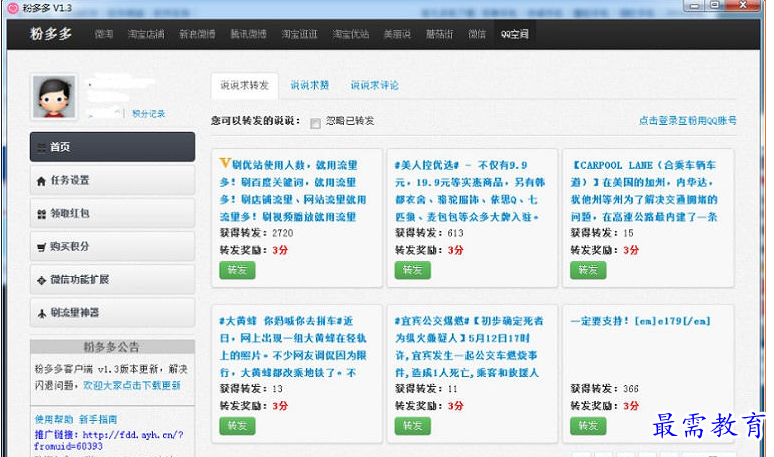
Task: Open 淘宝逛逛 in the top navigation
Action: click(x=300, y=34)
